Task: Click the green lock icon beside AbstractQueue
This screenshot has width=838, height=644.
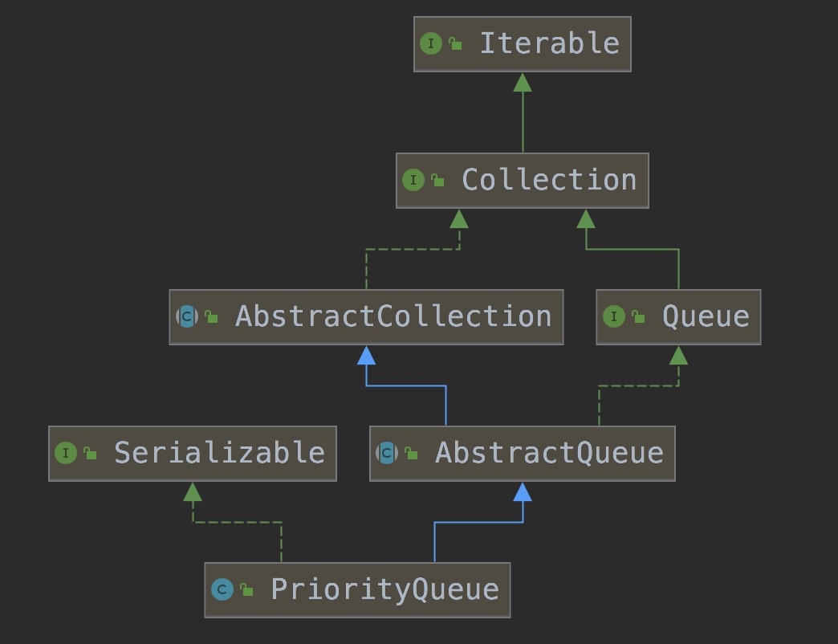Action: tap(412, 454)
